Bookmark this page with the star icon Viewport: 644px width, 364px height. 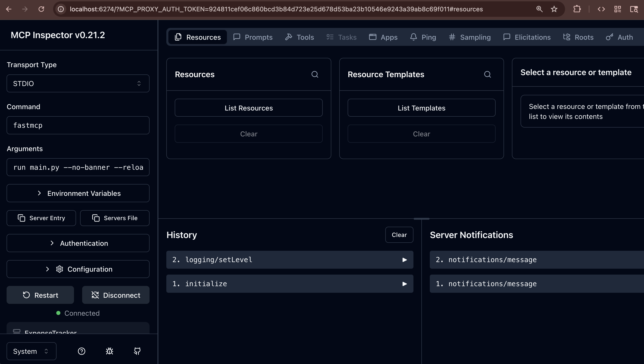click(x=554, y=9)
